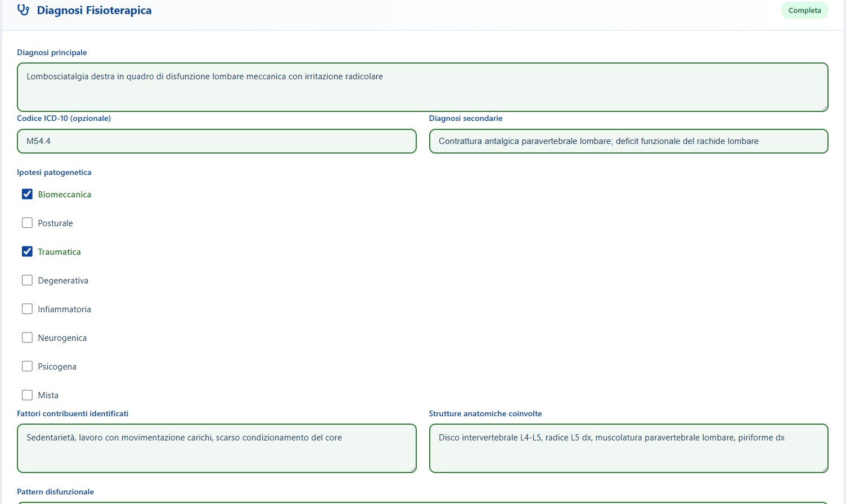Click the stethoscope icon beside Diagnosi Fisioterapica

[23, 10]
